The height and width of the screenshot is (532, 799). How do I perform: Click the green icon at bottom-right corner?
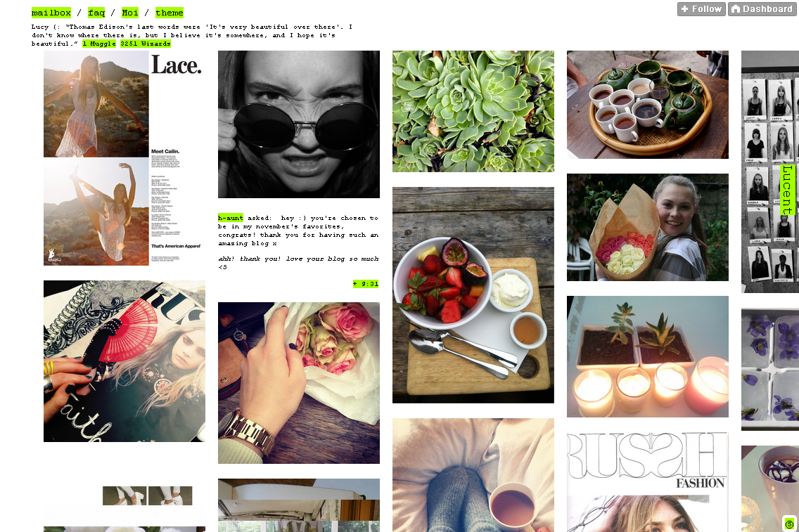tap(789, 524)
